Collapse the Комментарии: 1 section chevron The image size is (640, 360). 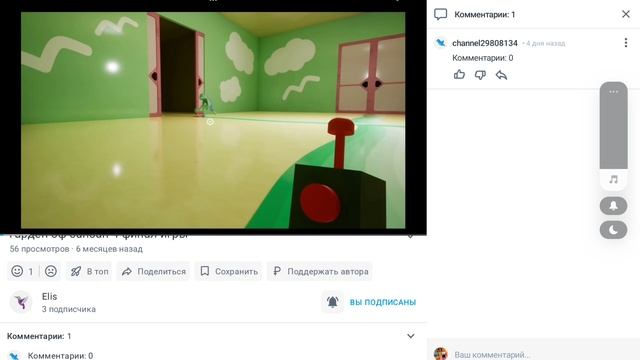[411, 336]
